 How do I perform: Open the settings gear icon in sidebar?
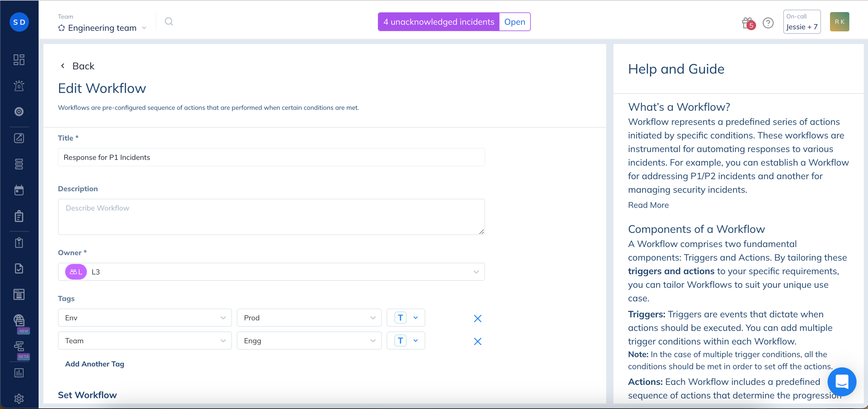point(19,398)
